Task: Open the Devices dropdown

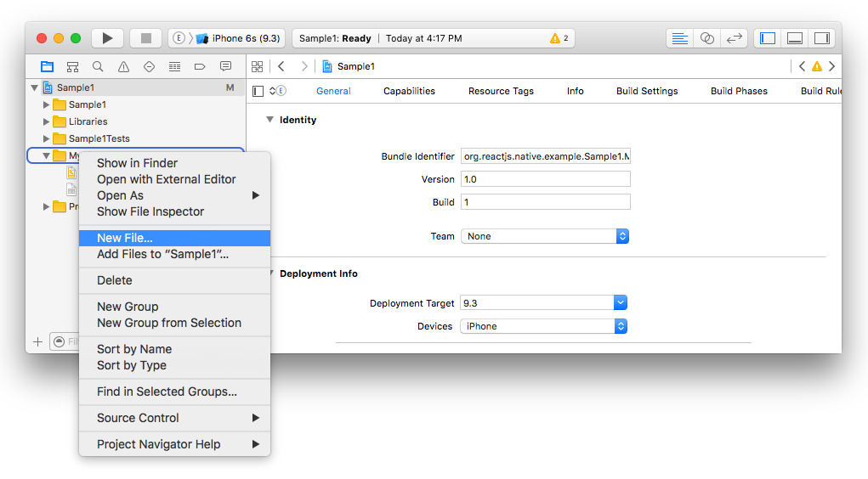Action: point(543,326)
